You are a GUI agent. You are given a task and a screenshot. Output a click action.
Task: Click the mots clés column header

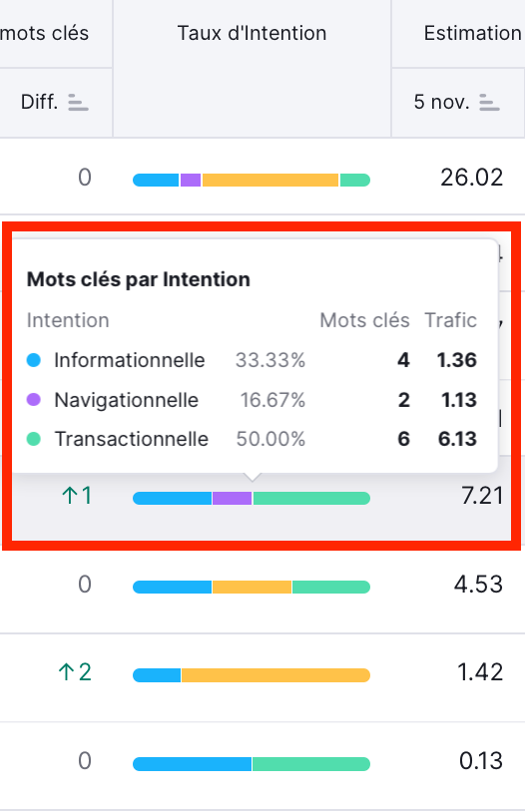(45, 33)
